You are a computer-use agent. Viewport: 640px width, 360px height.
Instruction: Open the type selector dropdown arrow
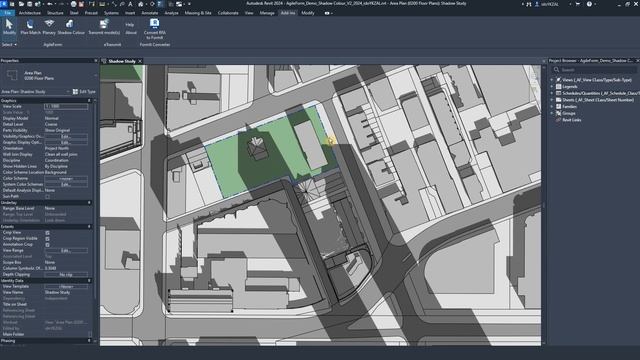pos(95,75)
